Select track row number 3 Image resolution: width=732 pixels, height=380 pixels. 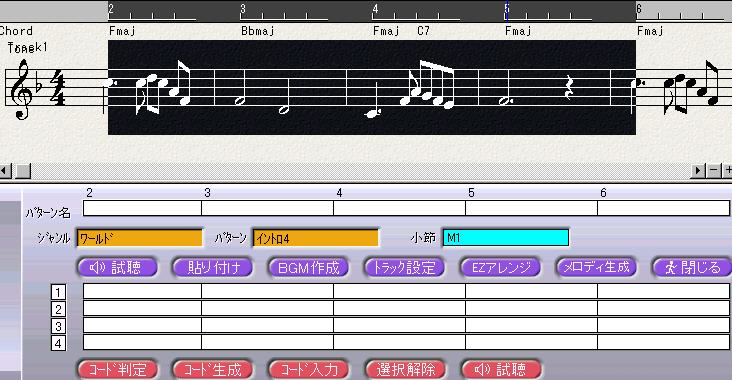click(58, 326)
